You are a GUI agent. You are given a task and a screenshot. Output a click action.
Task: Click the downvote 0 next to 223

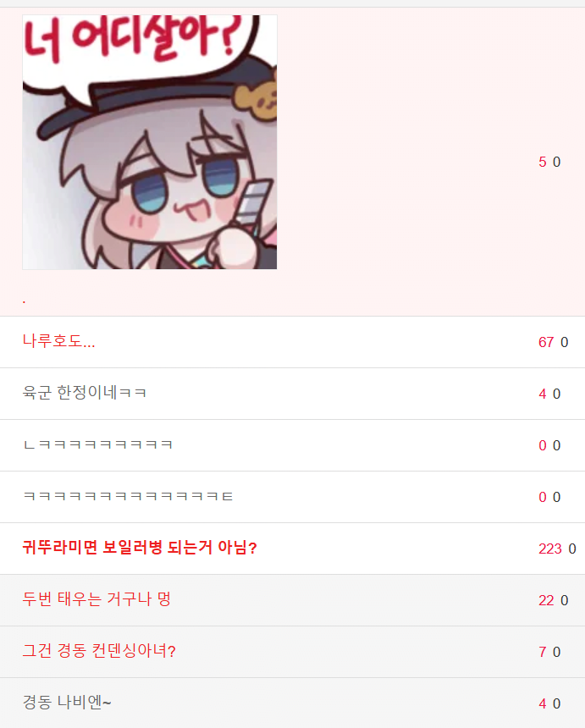tap(572, 549)
